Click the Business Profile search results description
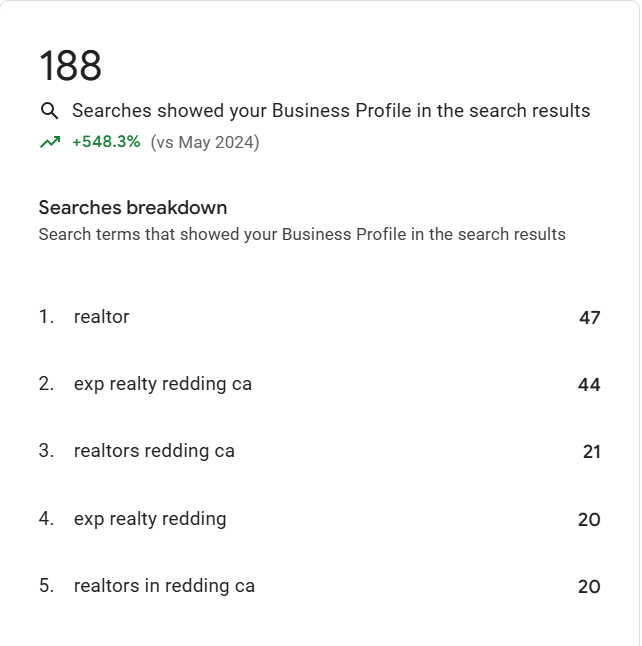Viewport: 642px width, 646px height. pos(331,111)
